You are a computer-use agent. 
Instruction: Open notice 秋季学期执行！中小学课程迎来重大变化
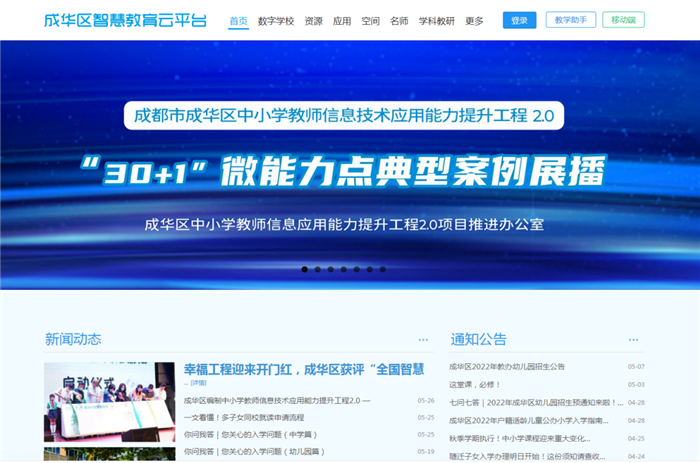coord(520,438)
